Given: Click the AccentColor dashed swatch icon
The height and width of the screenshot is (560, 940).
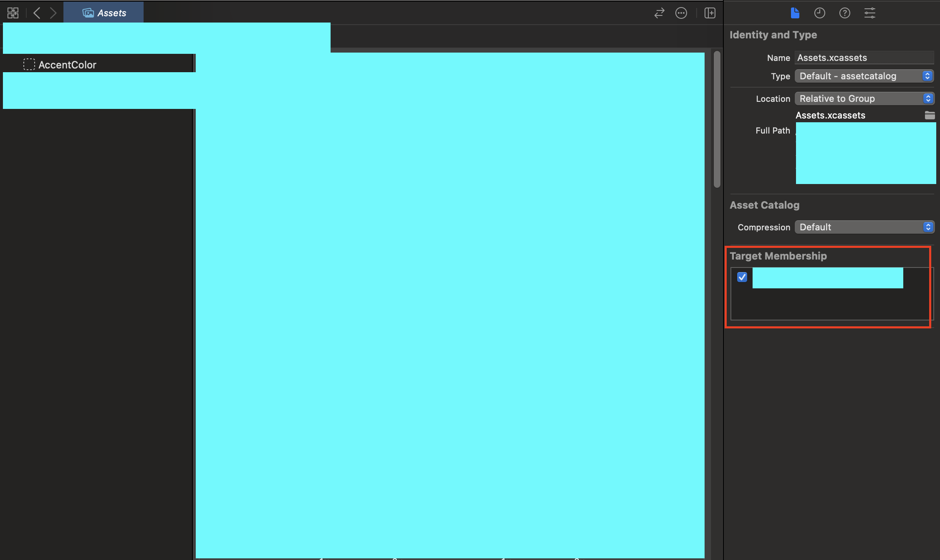Looking at the screenshot, I should 29,64.
